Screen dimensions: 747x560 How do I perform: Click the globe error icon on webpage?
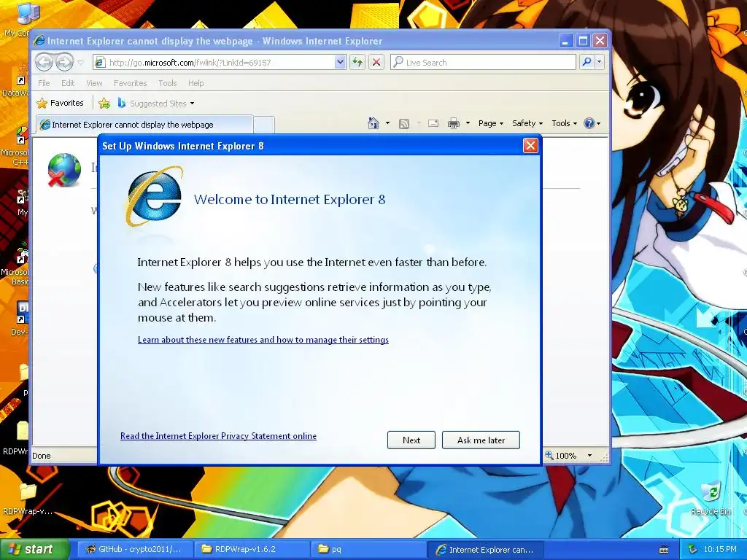coord(64,170)
